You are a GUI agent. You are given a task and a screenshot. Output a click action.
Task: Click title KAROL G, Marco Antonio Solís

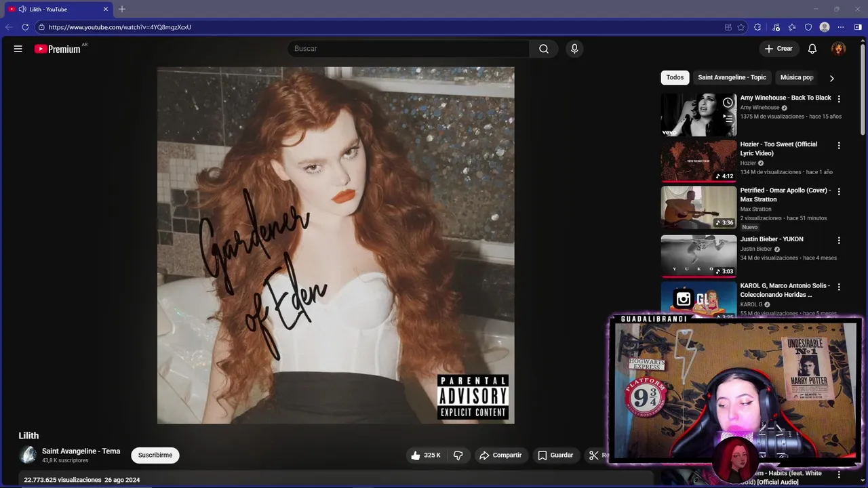(x=785, y=290)
